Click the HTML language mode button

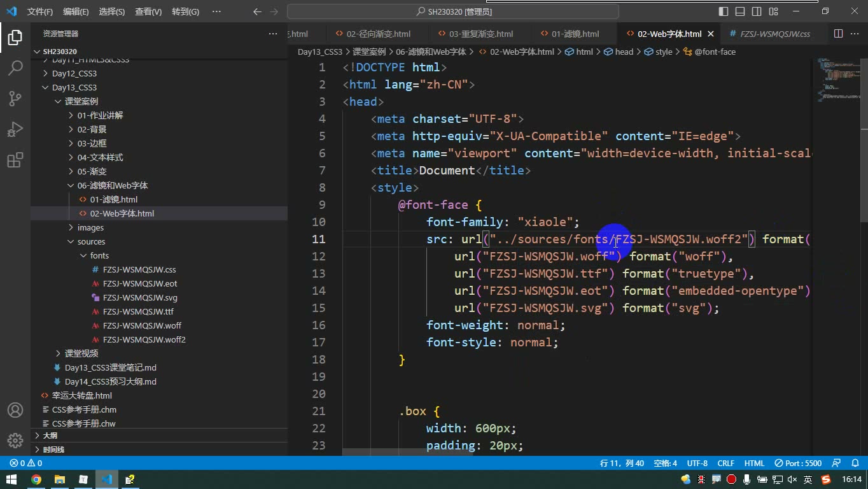(754, 463)
